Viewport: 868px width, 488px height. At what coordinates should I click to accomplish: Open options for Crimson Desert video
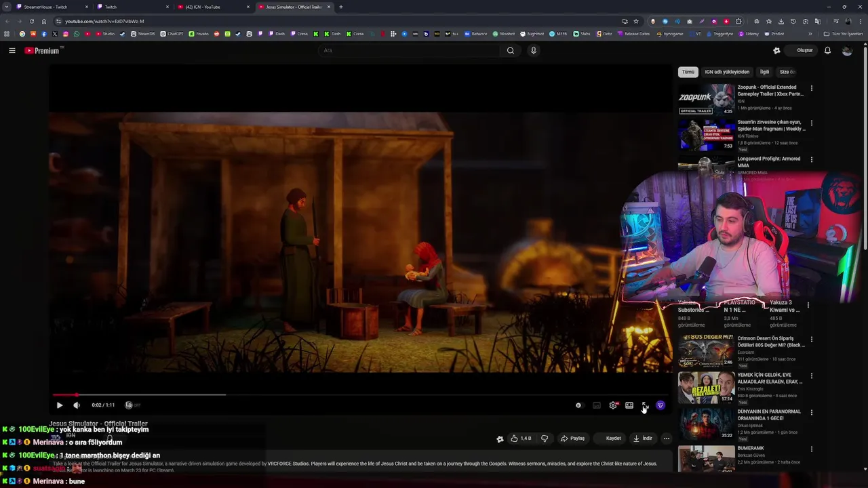click(811, 339)
